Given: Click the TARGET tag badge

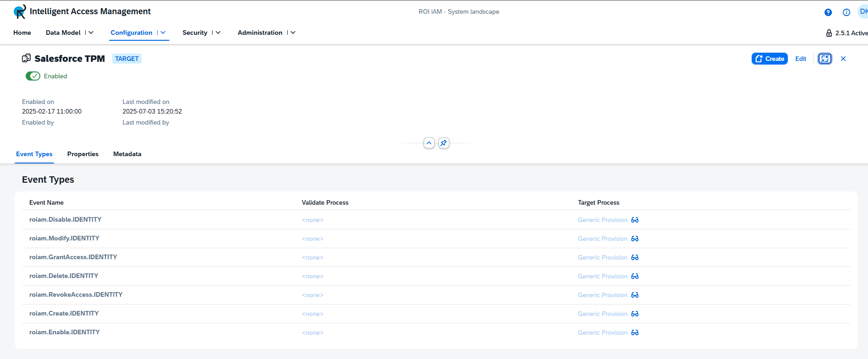Looking at the screenshot, I should pyautogui.click(x=127, y=59).
